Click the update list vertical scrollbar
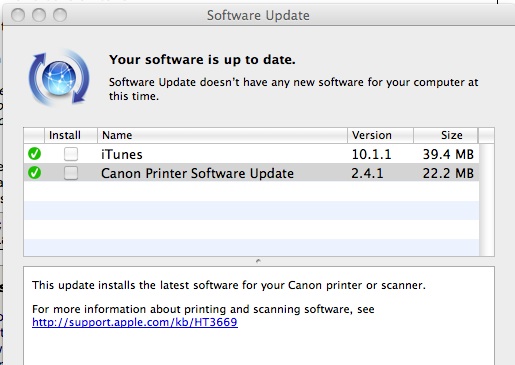This screenshot has width=515, height=365. click(x=487, y=200)
